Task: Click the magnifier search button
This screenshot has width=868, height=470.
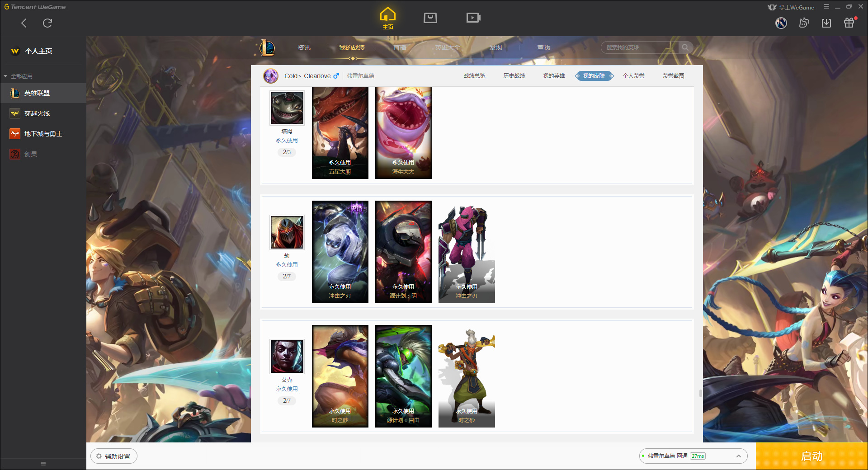Action: tap(685, 47)
